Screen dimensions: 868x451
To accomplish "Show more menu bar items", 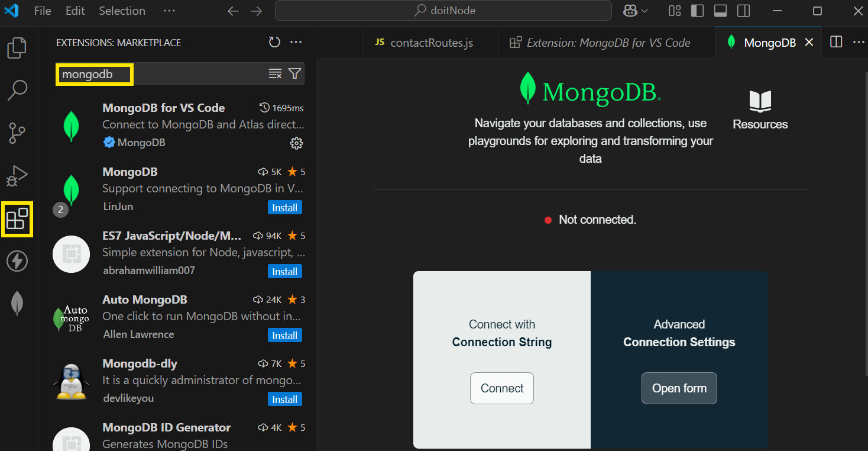I will (x=169, y=11).
